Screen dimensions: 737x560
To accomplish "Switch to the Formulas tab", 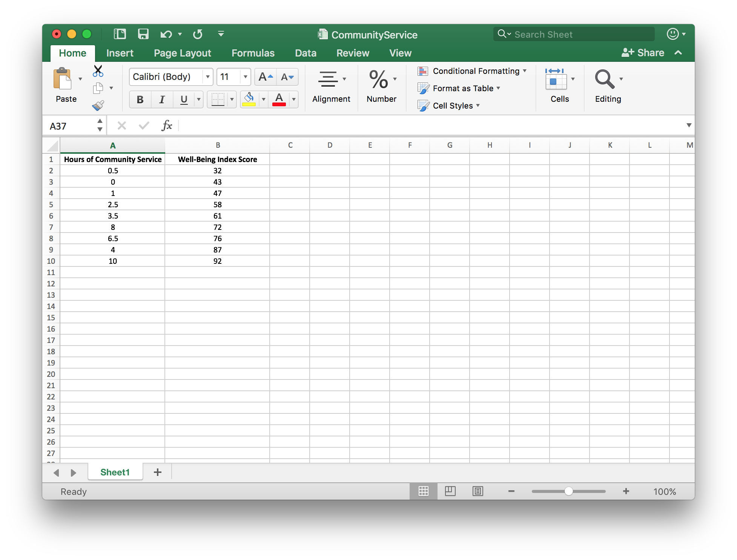I will (253, 53).
